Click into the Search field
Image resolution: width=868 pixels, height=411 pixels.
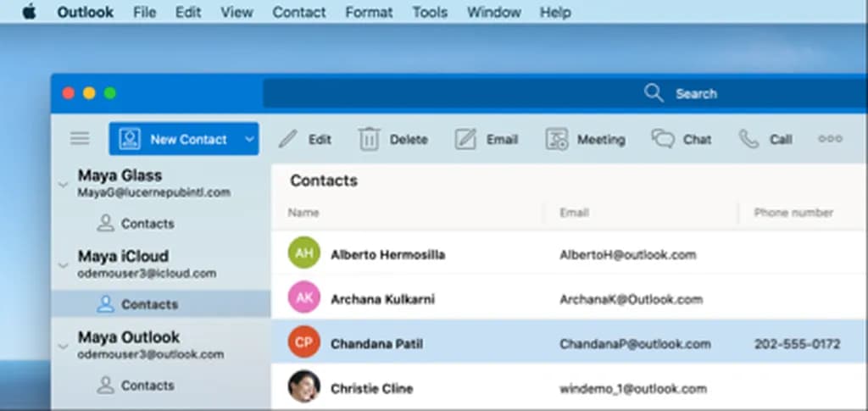coord(695,94)
